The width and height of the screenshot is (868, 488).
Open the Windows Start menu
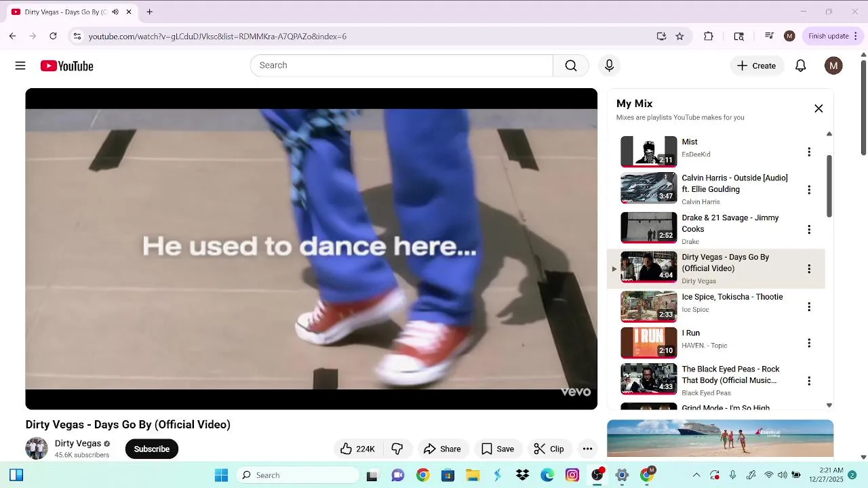pos(221,475)
